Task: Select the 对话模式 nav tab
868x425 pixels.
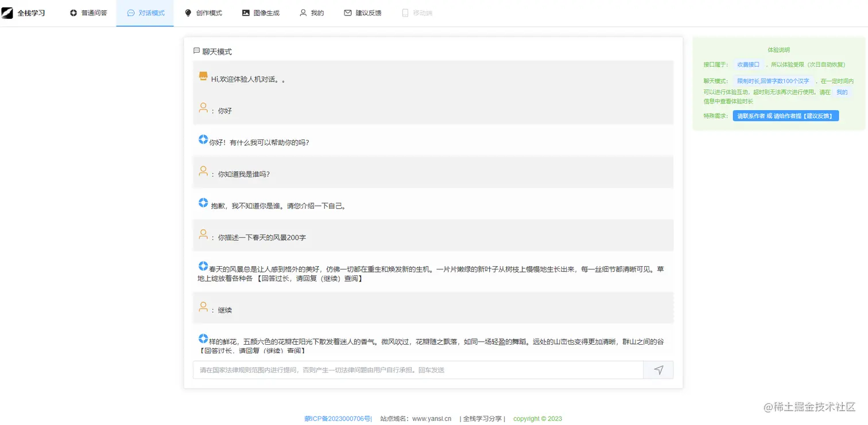Action: tap(145, 13)
